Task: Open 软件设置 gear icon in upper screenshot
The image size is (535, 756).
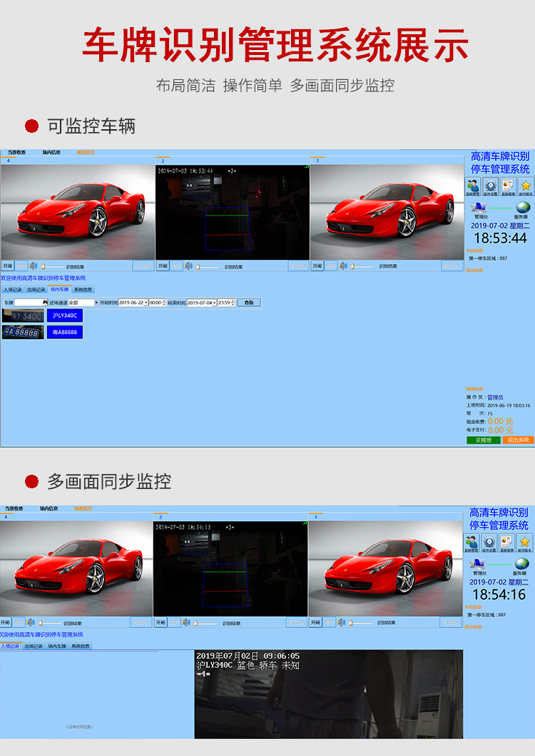Action: tap(491, 186)
